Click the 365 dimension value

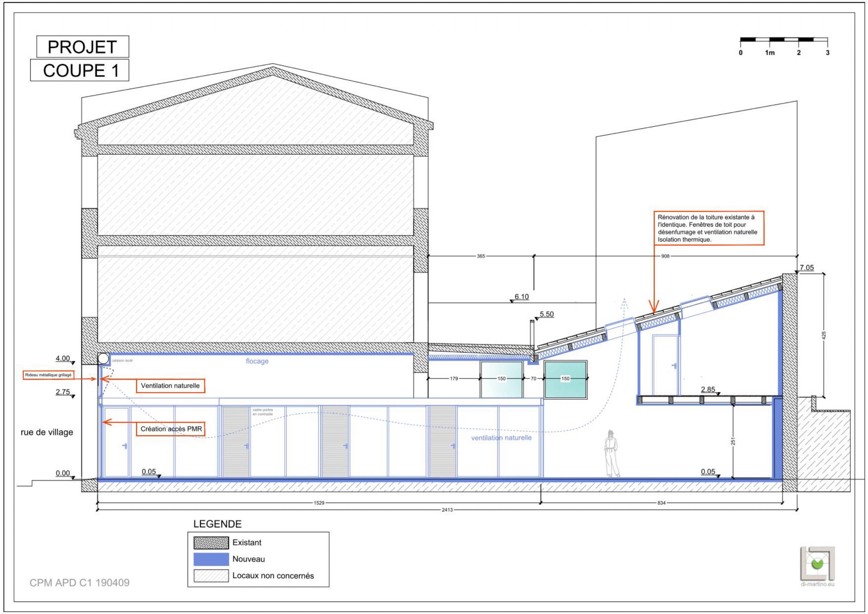pyautogui.click(x=480, y=256)
